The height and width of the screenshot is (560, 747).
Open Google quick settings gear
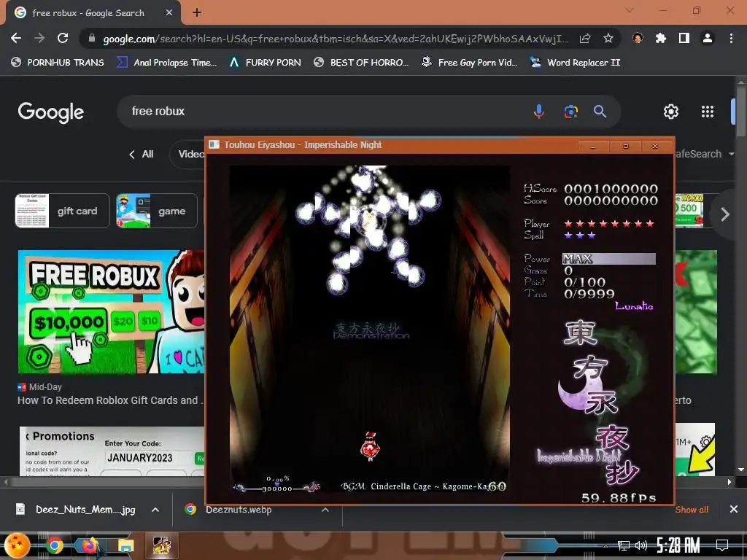click(x=671, y=112)
